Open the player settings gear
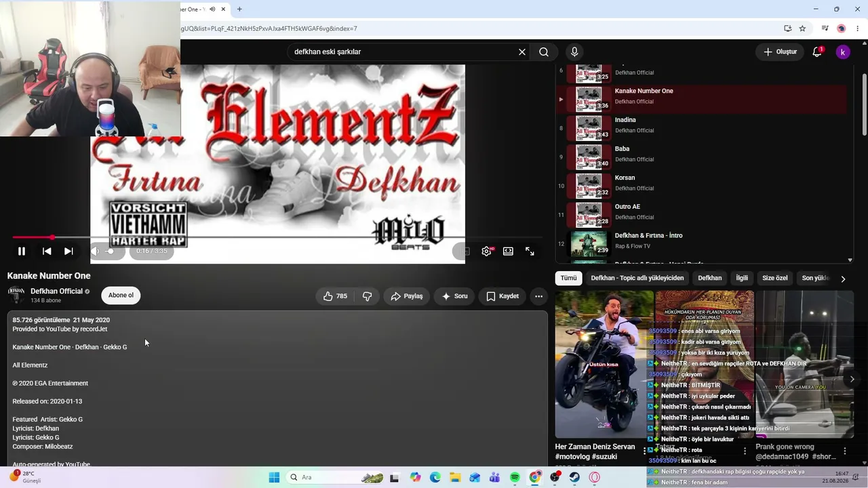 [486, 251]
